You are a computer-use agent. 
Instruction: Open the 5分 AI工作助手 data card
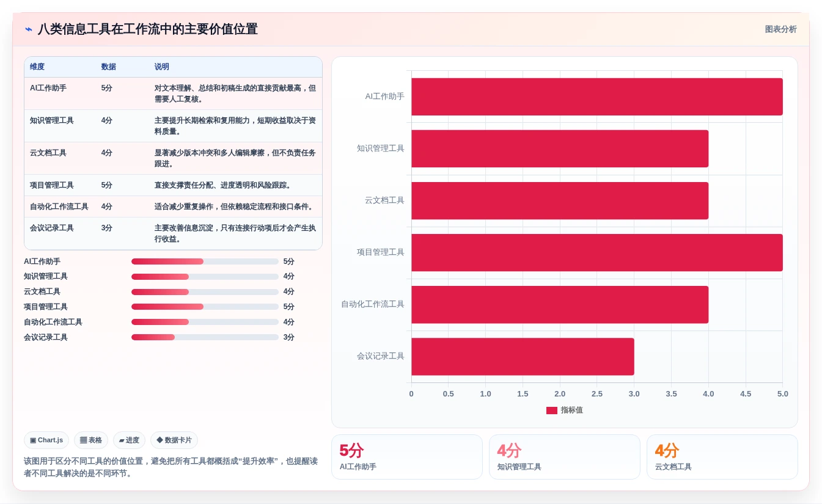click(407, 457)
